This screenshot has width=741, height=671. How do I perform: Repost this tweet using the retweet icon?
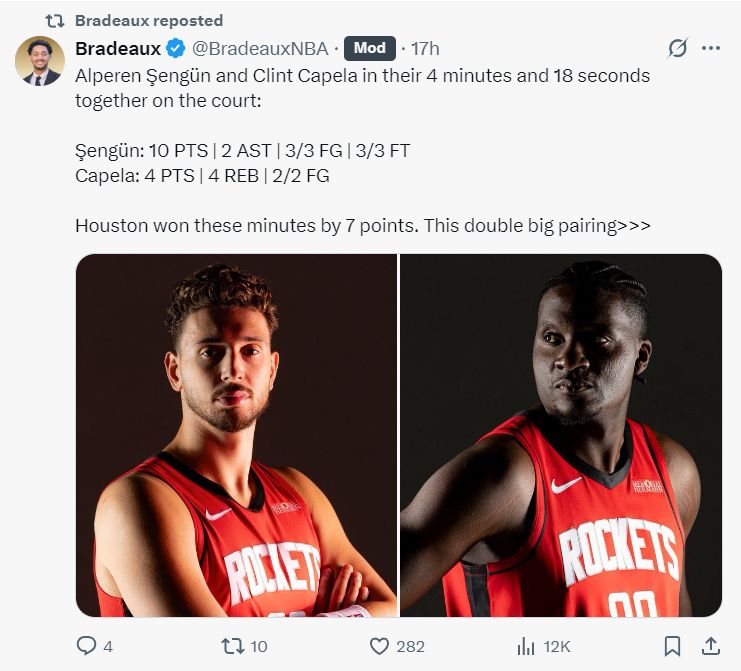[233, 646]
